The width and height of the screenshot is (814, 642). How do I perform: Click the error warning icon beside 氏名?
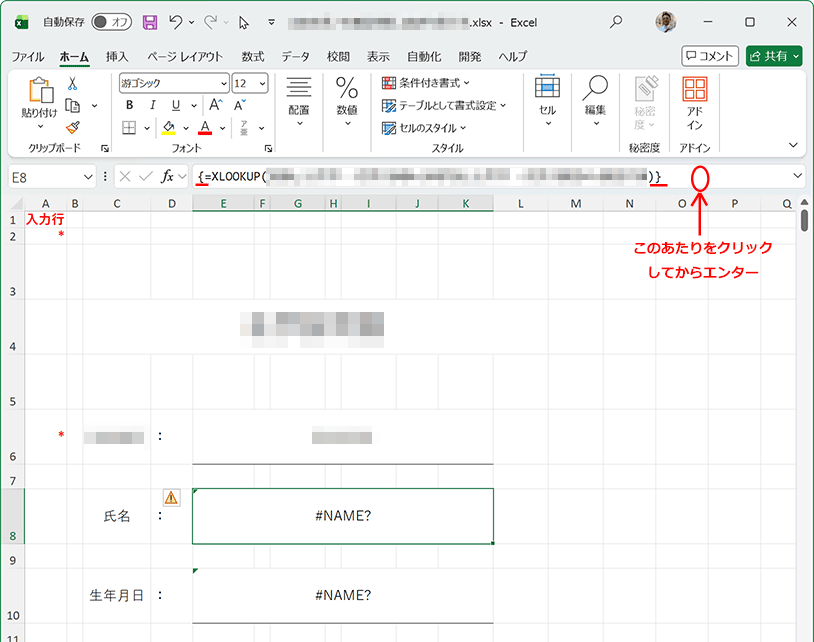point(171,497)
